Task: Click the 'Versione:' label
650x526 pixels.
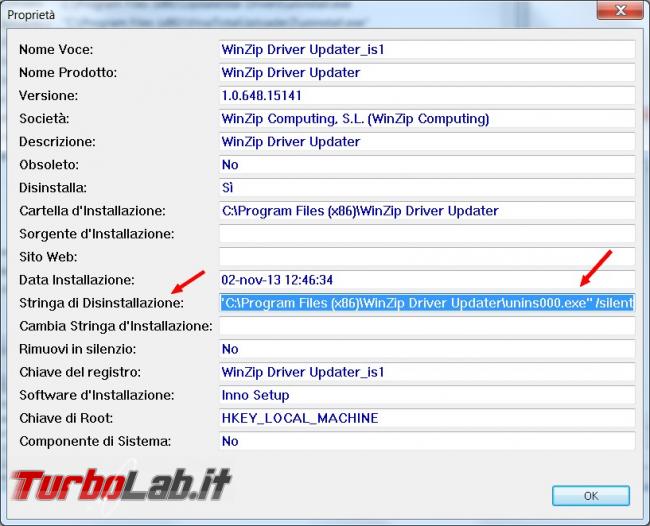Action: (48, 96)
